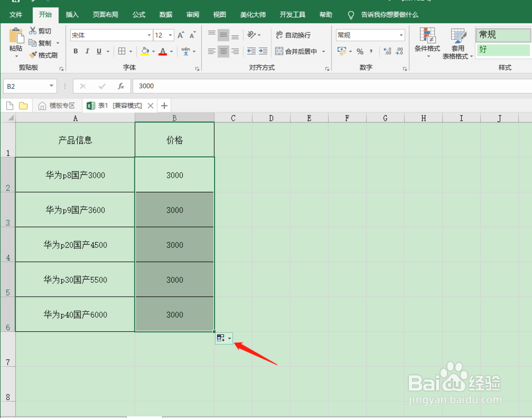This screenshot has height=418, width=532.
Task: Switch to the 插入 tab
Action: (x=72, y=14)
